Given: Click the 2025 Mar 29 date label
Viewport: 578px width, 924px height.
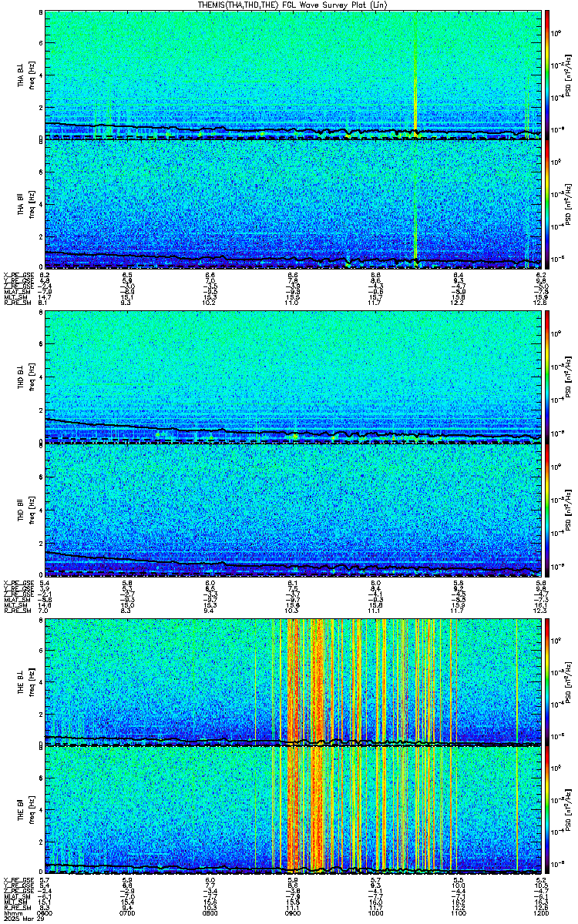Looking at the screenshot, I should click(x=18, y=919).
